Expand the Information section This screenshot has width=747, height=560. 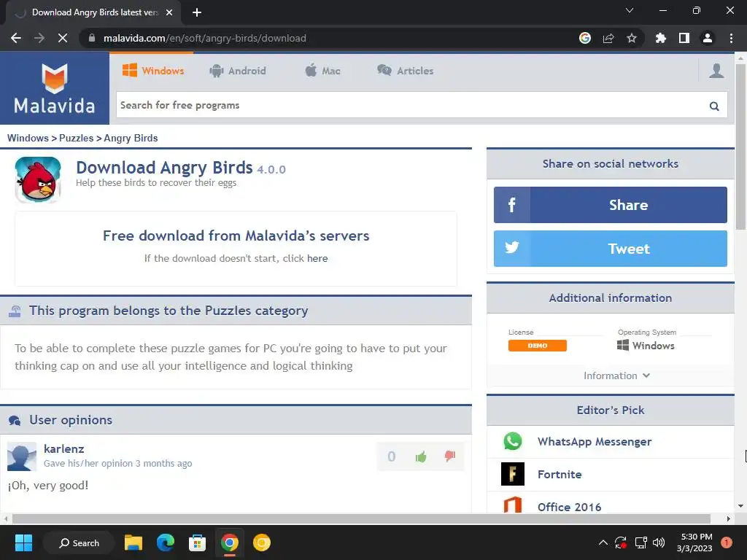616,376
